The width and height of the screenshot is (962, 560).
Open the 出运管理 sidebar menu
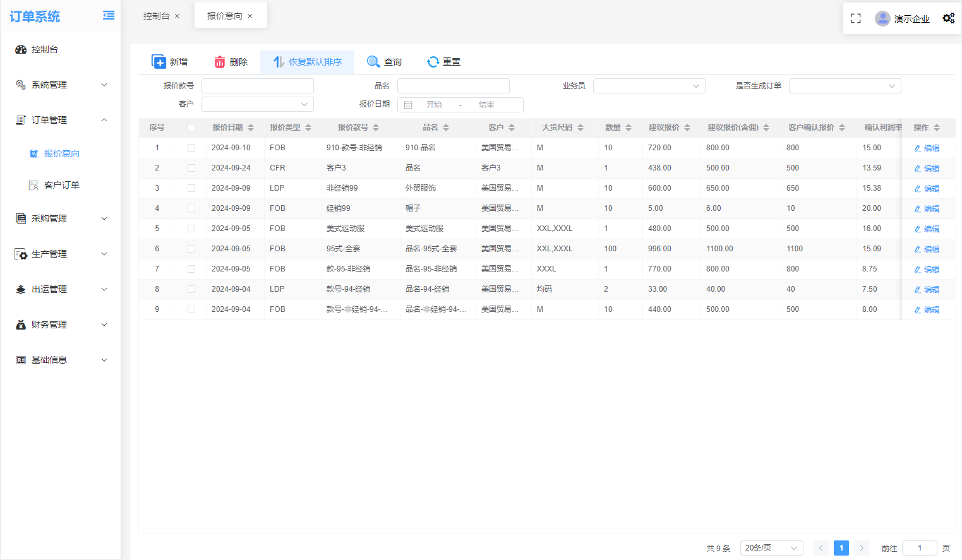(61, 289)
